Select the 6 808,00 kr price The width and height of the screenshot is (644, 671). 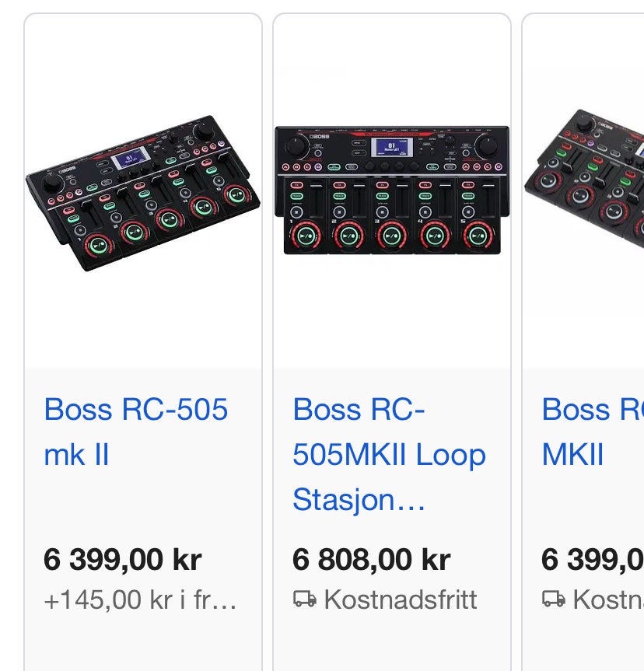point(371,559)
